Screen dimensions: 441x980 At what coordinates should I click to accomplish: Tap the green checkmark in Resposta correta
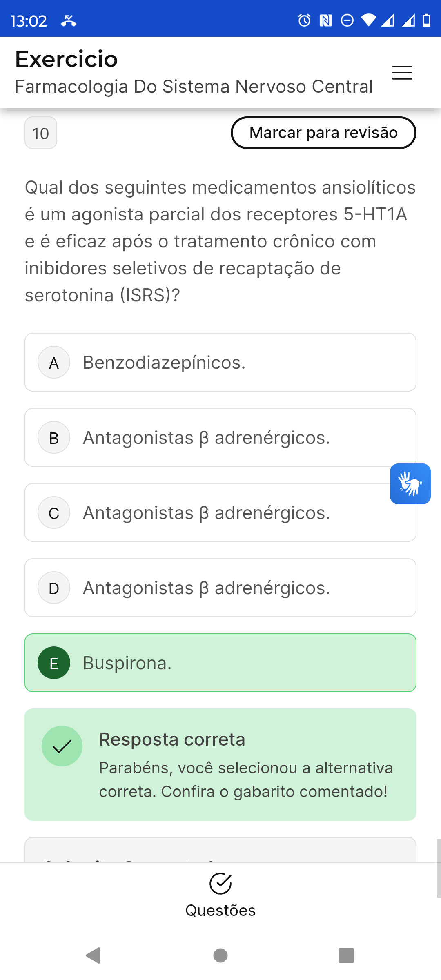pos(62,746)
